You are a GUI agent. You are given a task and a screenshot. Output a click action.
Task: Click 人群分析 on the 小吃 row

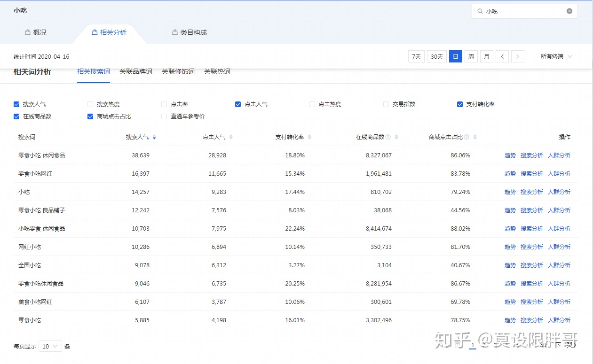tap(559, 192)
